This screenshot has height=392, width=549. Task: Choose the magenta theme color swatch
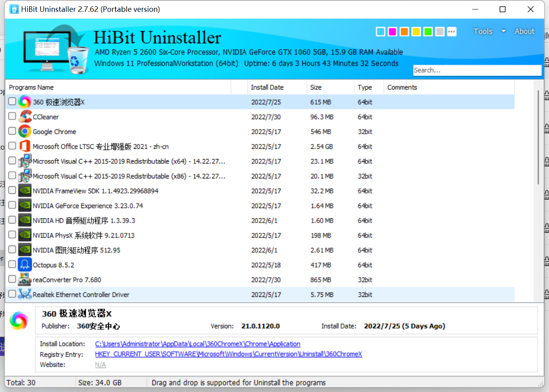392,32
